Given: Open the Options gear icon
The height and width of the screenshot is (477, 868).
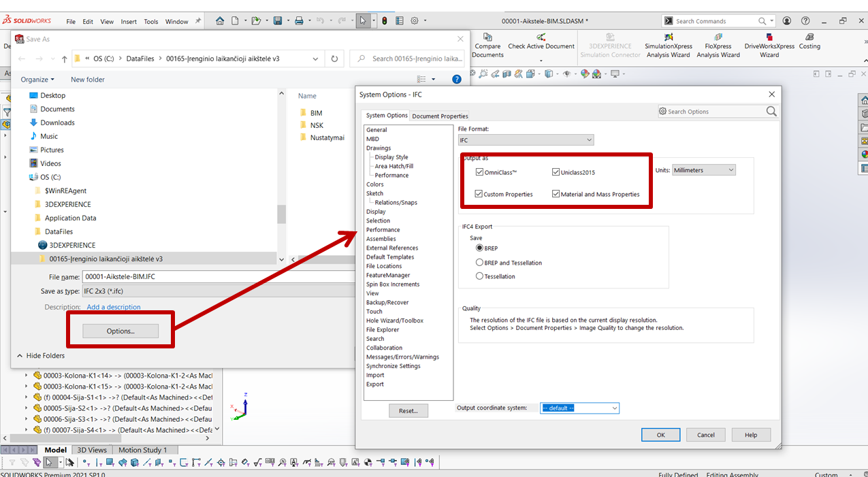Looking at the screenshot, I should (415, 21).
